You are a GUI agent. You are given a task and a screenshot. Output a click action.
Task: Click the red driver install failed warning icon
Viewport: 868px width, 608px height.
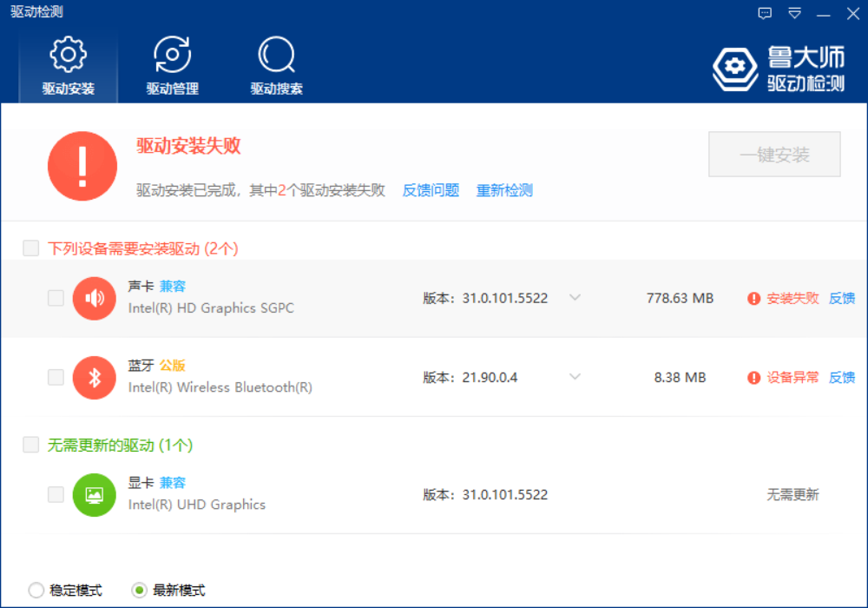82,165
